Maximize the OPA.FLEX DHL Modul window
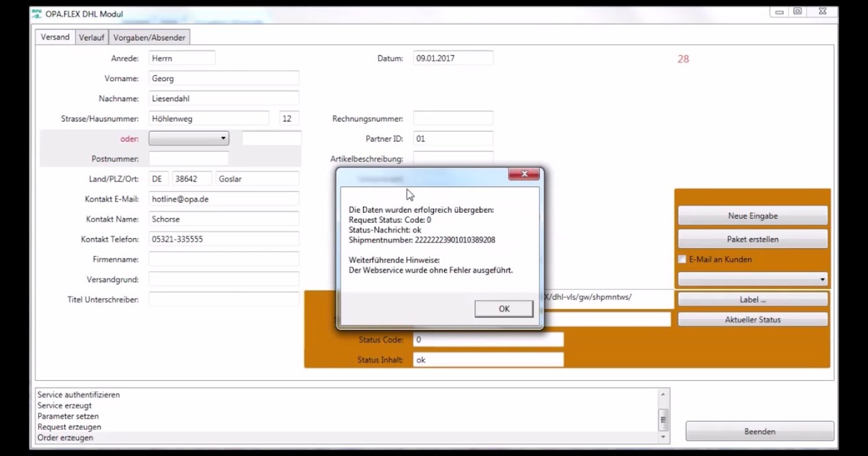 tap(797, 12)
